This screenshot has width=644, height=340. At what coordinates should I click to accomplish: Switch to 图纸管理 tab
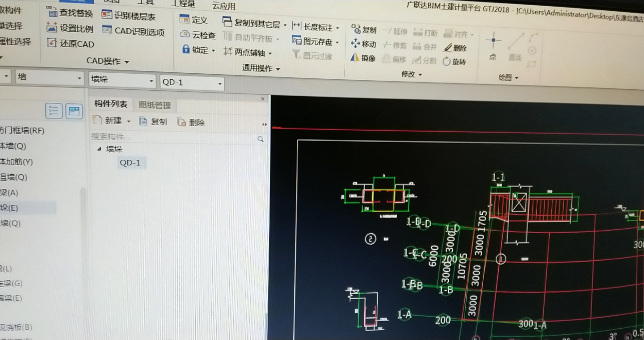tap(155, 105)
